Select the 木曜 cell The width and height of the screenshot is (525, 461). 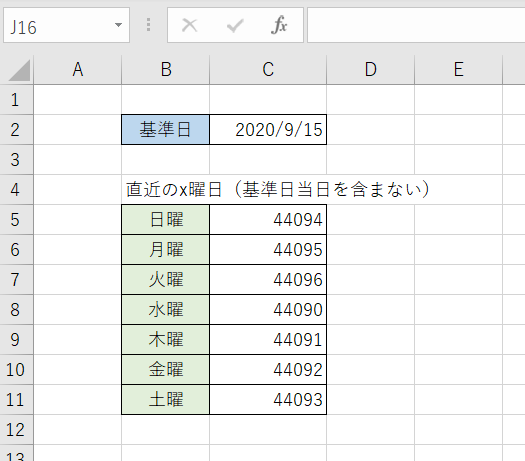166,339
